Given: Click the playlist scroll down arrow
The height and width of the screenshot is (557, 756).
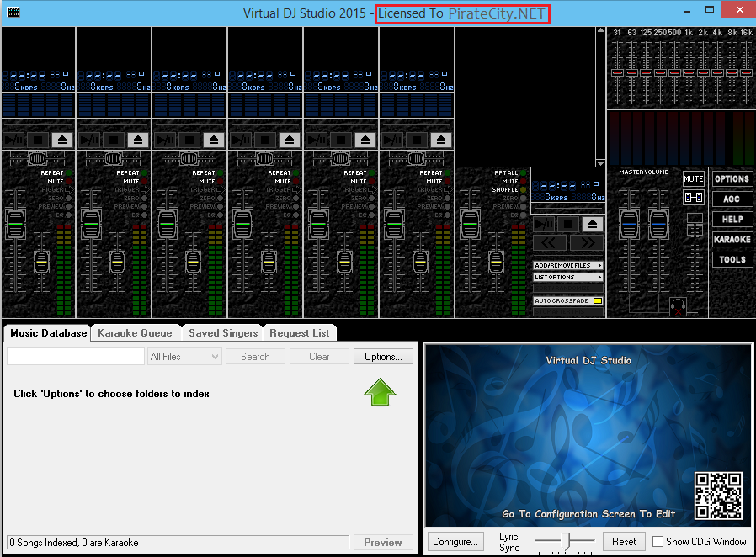Looking at the screenshot, I should [x=600, y=163].
